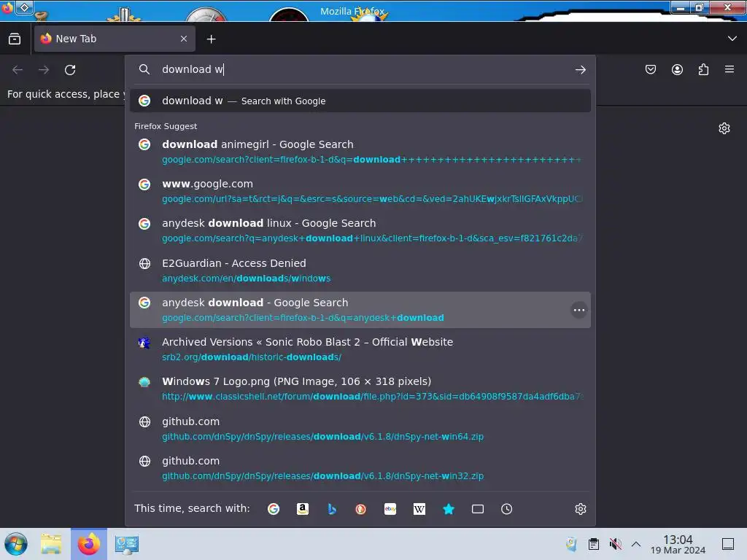
Task: Click Firefox taskbar button
Action: pos(89,544)
